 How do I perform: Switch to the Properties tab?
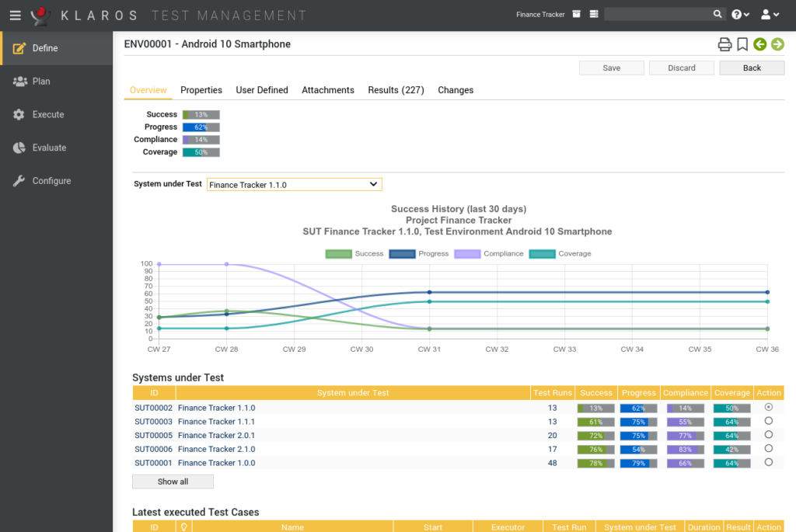point(201,90)
